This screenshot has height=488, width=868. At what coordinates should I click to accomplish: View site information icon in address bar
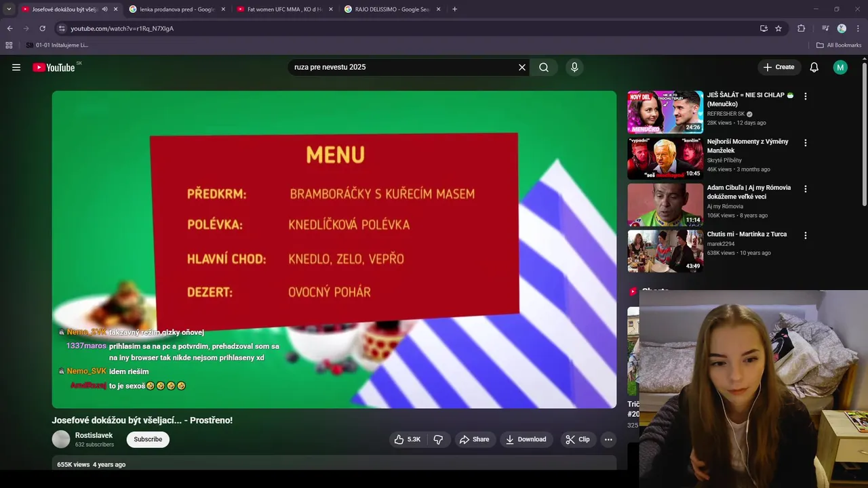click(x=62, y=28)
